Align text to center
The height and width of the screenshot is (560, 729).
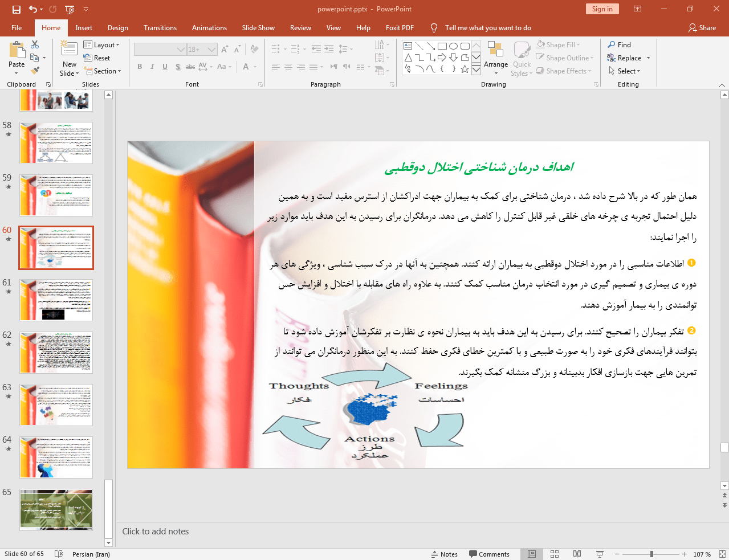[288, 67]
